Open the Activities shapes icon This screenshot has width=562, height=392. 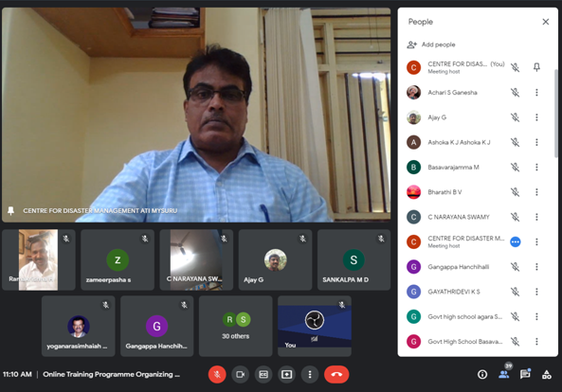coord(547,374)
